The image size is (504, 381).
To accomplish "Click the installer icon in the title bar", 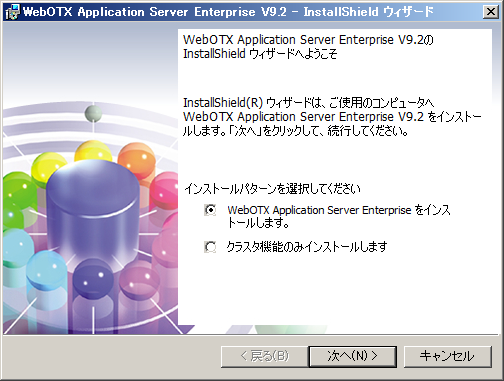I will pyautogui.click(x=12, y=12).
